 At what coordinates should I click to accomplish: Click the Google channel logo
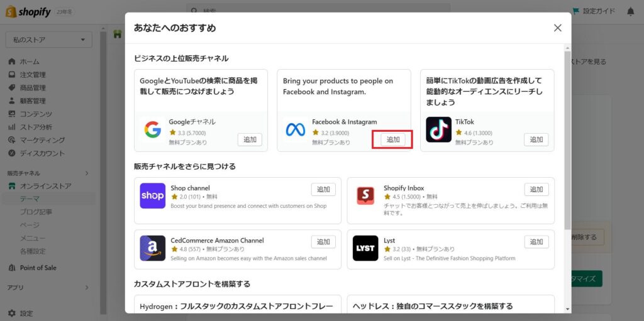click(x=152, y=129)
